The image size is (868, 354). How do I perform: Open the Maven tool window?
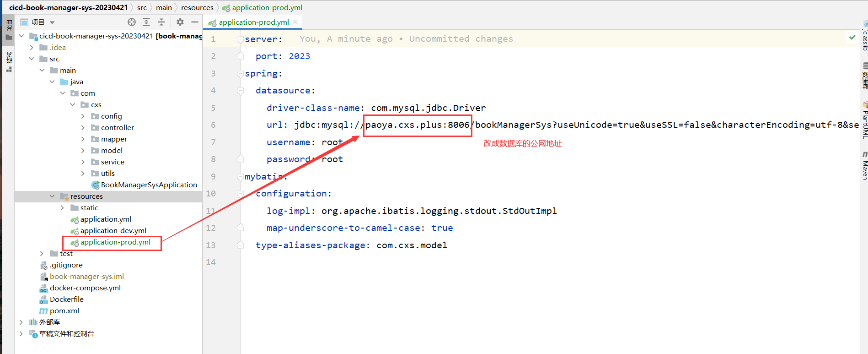(865, 166)
